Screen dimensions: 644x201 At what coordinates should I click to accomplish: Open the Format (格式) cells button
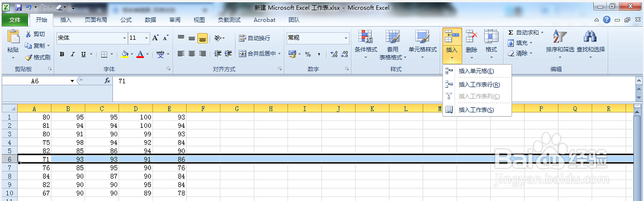[x=491, y=45]
